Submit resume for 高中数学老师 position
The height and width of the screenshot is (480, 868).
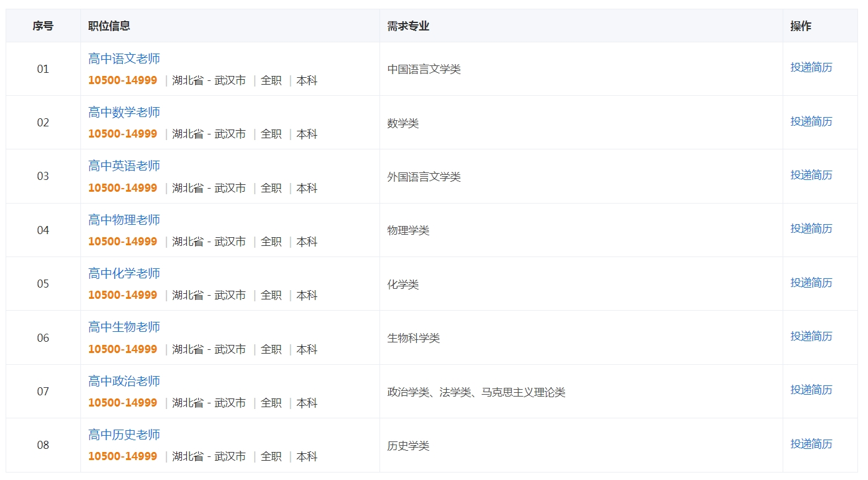coord(811,121)
